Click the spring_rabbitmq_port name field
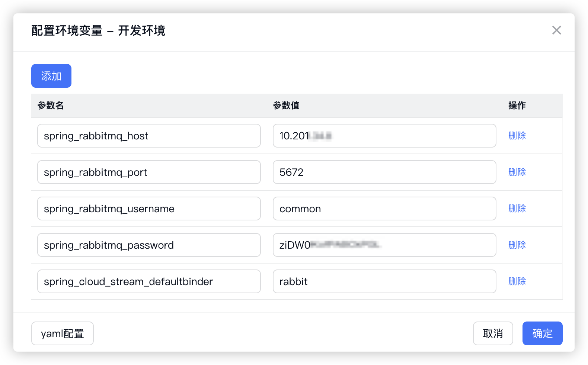 (148, 172)
